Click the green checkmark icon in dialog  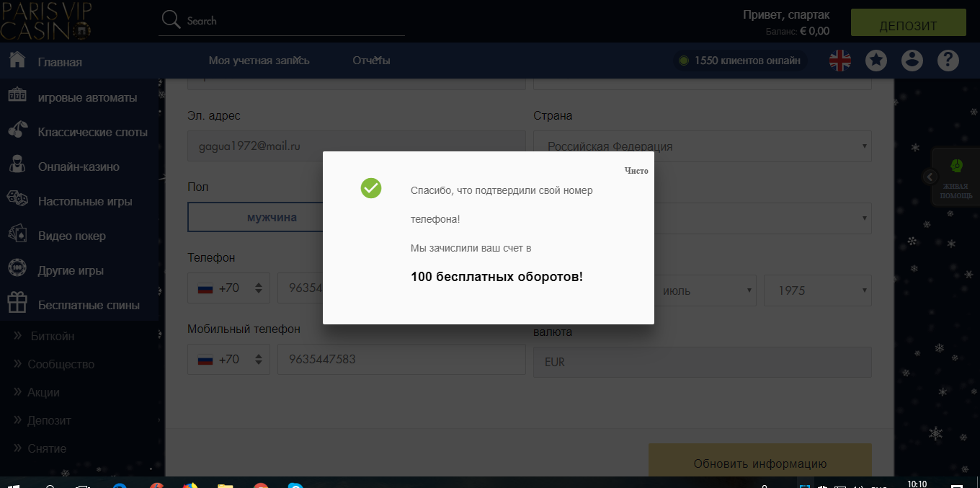click(x=370, y=188)
